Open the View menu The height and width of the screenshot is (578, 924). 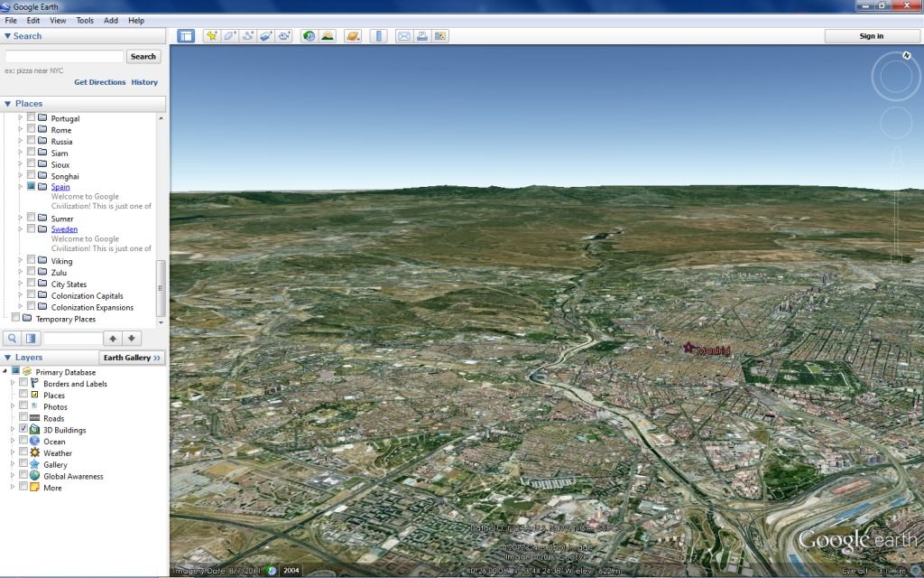click(58, 20)
